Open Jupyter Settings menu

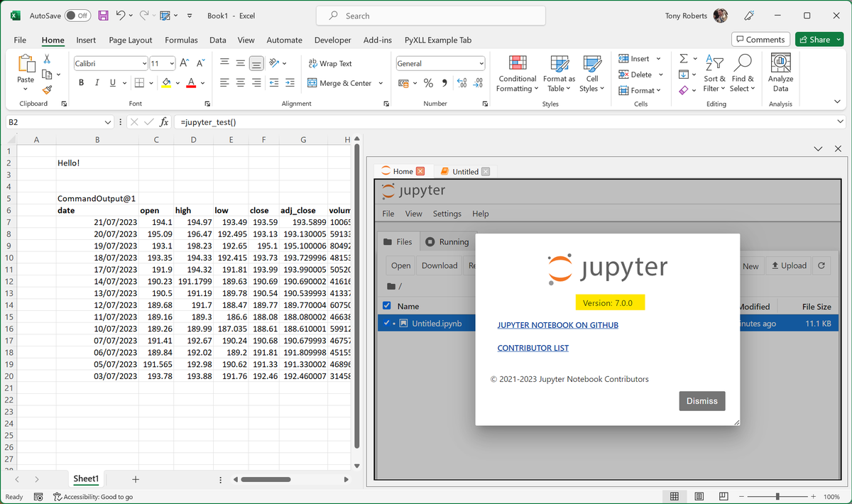[447, 214]
